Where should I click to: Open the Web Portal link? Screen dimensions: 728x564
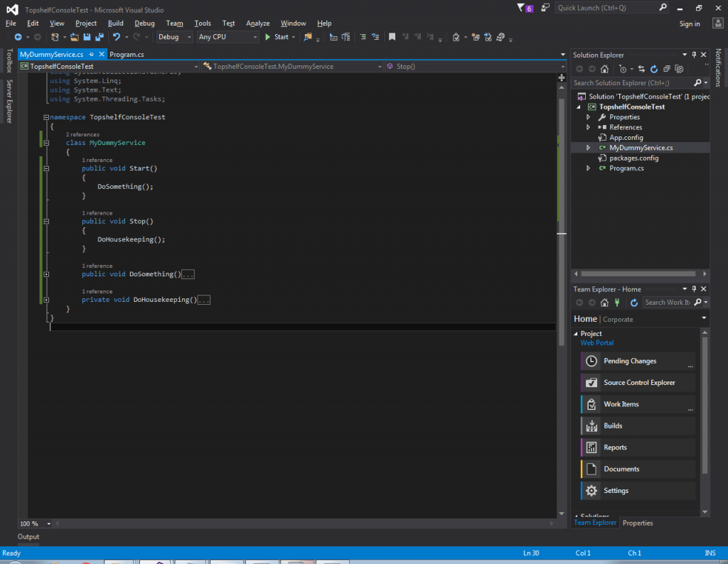coord(597,343)
